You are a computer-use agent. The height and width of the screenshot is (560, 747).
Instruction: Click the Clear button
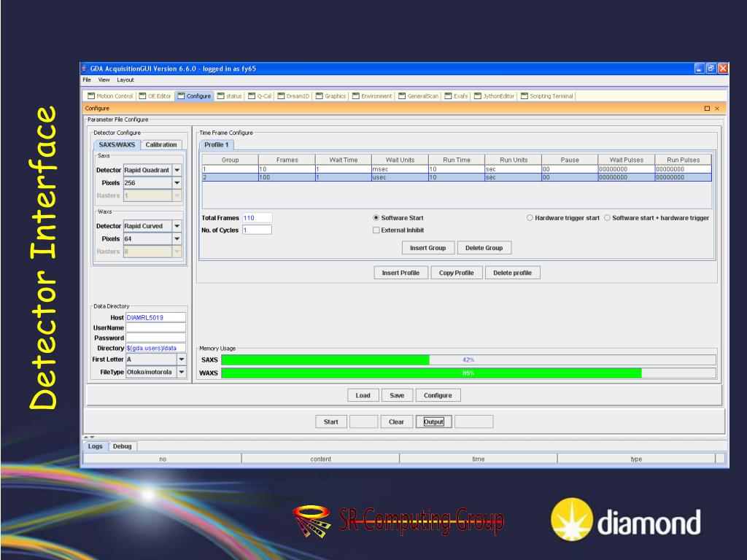point(396,422)
